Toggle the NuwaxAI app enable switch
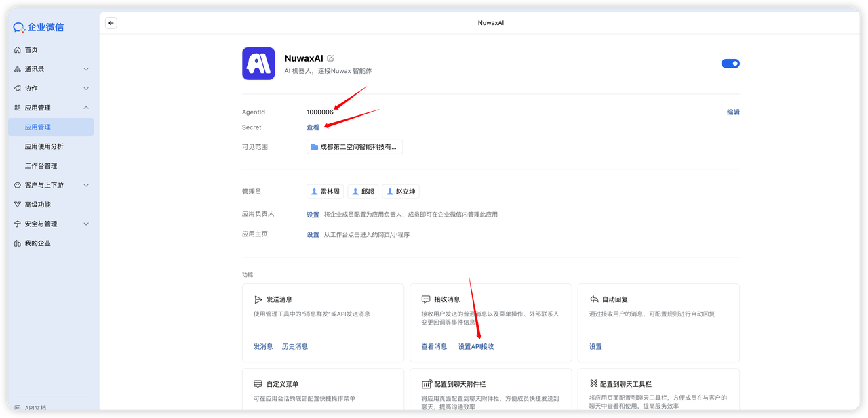Screen dimensions: 868x418 730,64
